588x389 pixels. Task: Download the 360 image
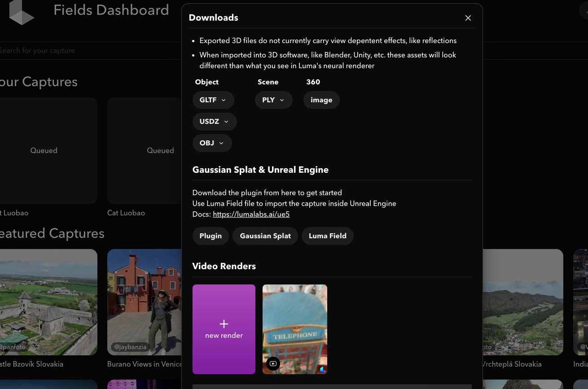[x=321, y=100]
